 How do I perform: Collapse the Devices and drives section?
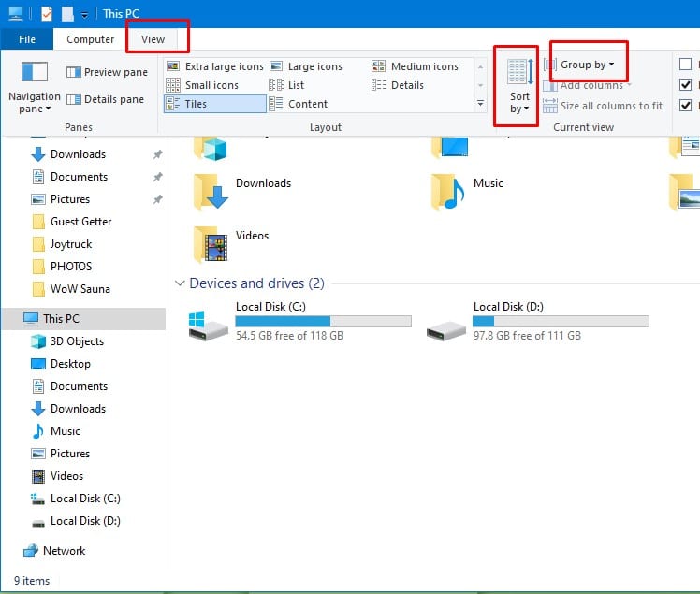coord(179,283)
